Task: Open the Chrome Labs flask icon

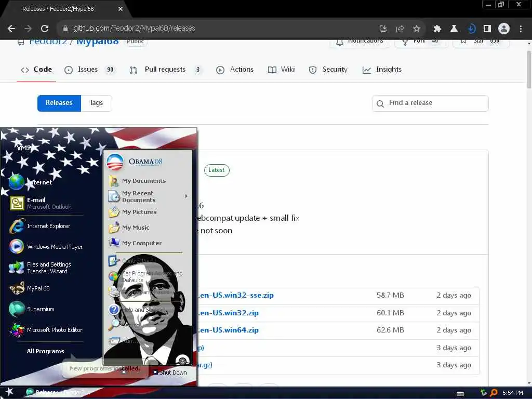Action: [454, 29]
